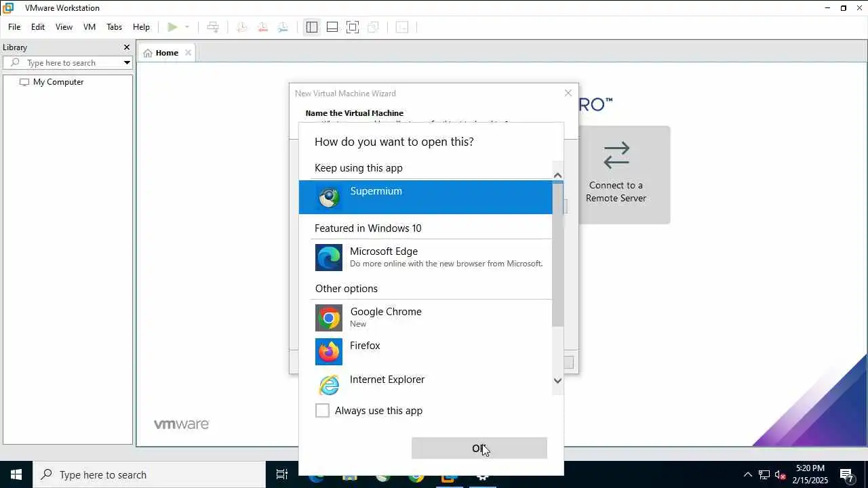Click the app list scroll up arrow
This screenshot has width=868, height=488.
click(558, 176)
